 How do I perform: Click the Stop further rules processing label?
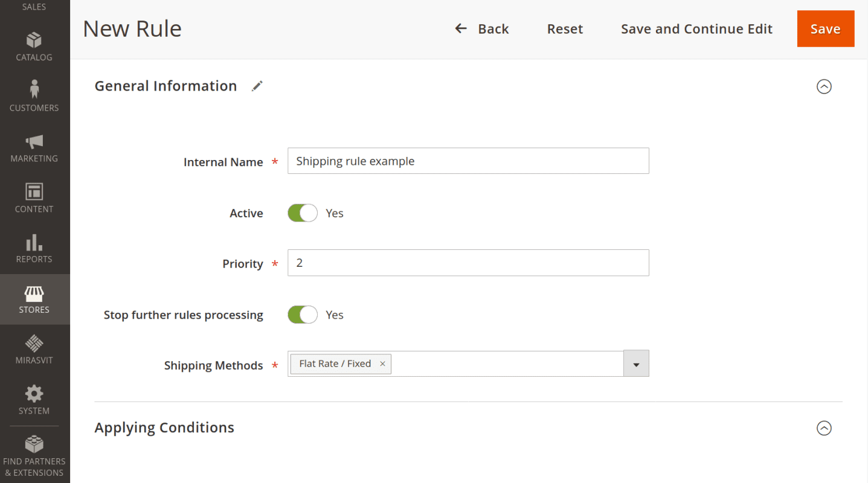pyautogui.click(x=184, y=315)
